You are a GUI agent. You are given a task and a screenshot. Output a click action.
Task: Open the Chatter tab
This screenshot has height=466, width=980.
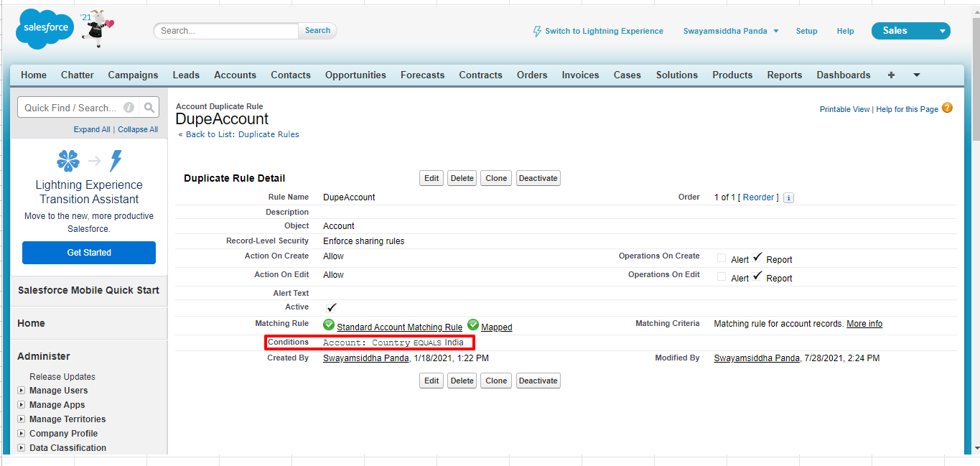[x=78, y=75]
